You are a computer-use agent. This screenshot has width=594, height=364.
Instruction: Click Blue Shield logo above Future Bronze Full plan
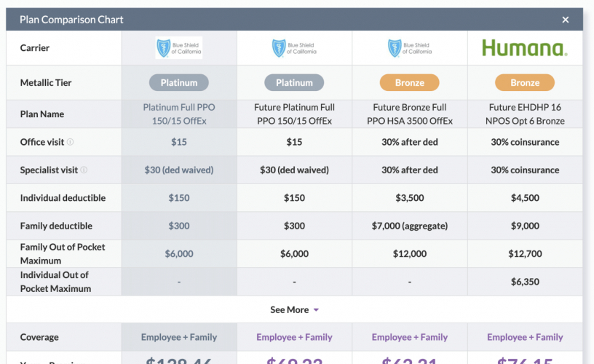[410, 48]
